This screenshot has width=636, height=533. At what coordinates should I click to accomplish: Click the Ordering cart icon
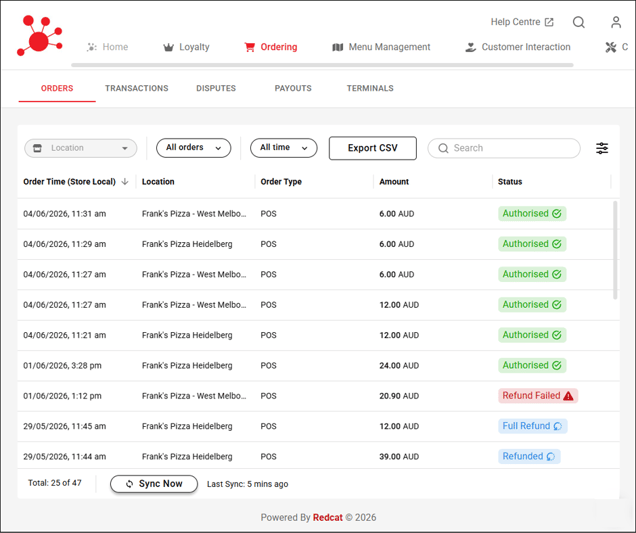(249, 47)
